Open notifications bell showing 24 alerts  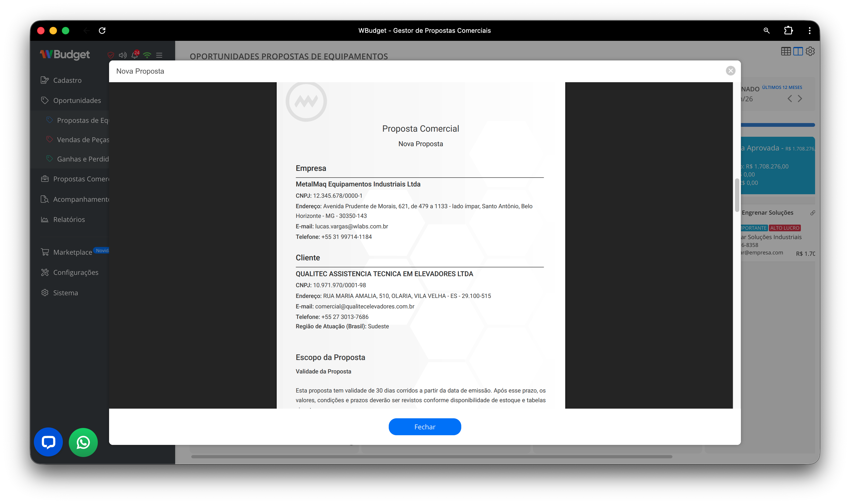point(135,55)
